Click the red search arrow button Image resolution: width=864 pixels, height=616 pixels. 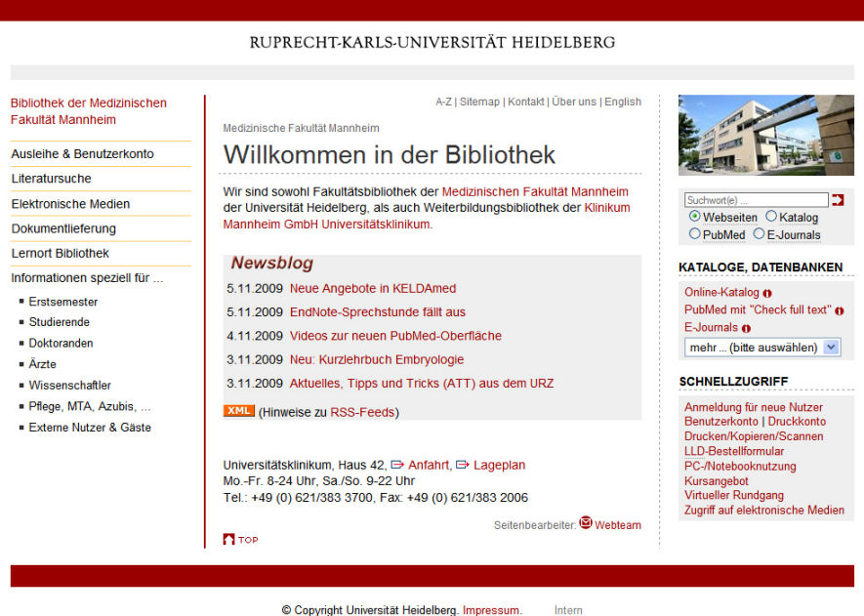(838, 200)
